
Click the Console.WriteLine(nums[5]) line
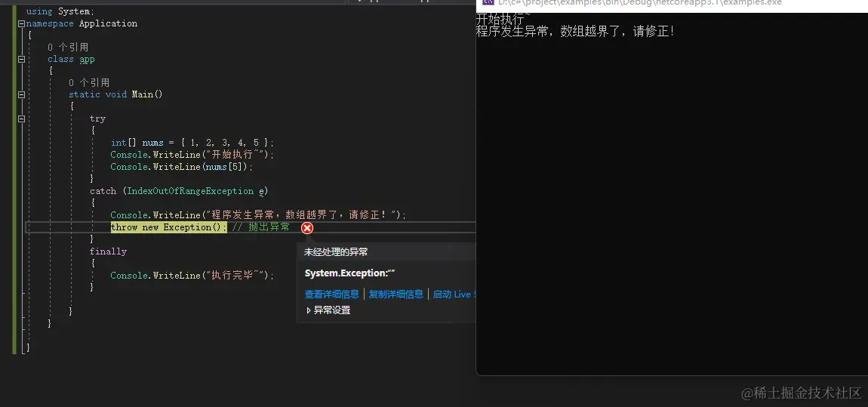click(x=182, y=167)
